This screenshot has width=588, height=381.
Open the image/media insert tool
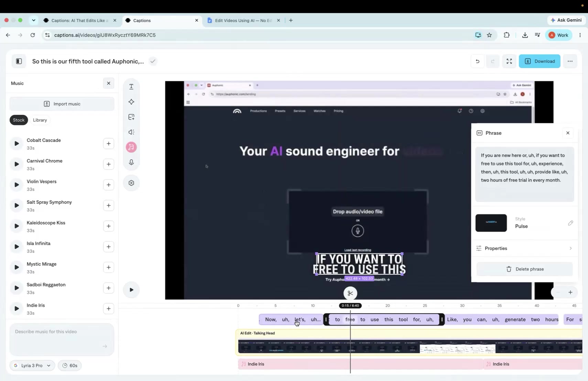pyautogui.click(x=131, y=117)
